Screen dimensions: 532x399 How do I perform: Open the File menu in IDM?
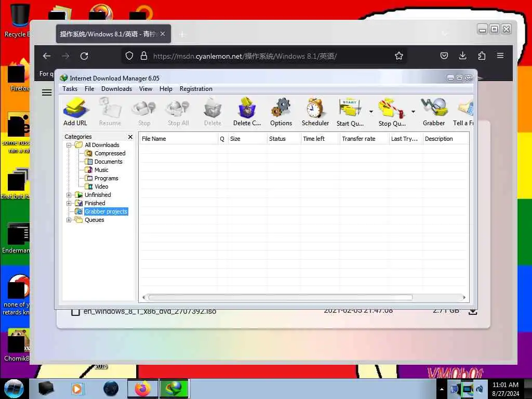tap(89, 89)
